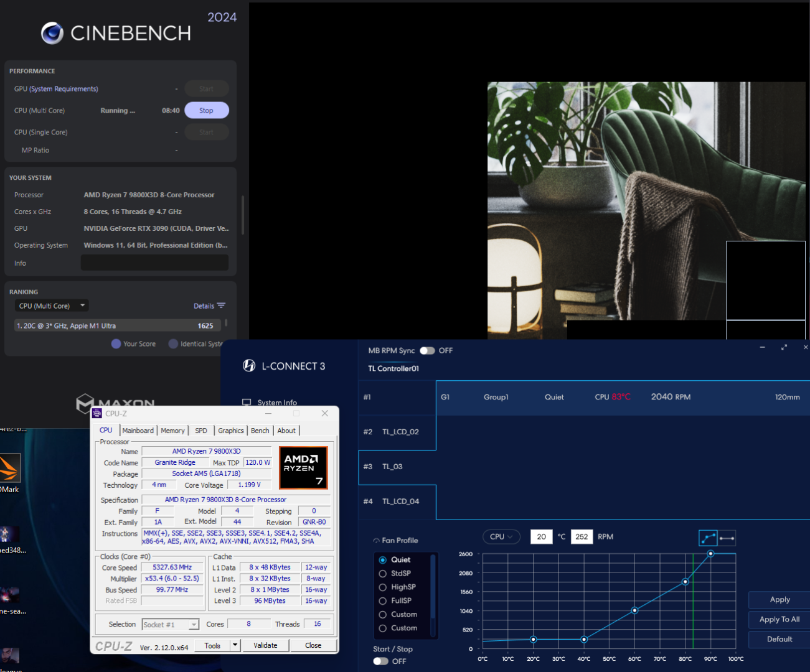Select the second Custom fan profile

(383, 628)
